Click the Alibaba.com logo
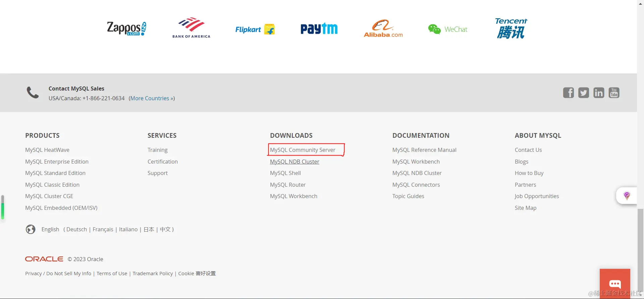Screen dimensions: 644x299 click(383, 28)
